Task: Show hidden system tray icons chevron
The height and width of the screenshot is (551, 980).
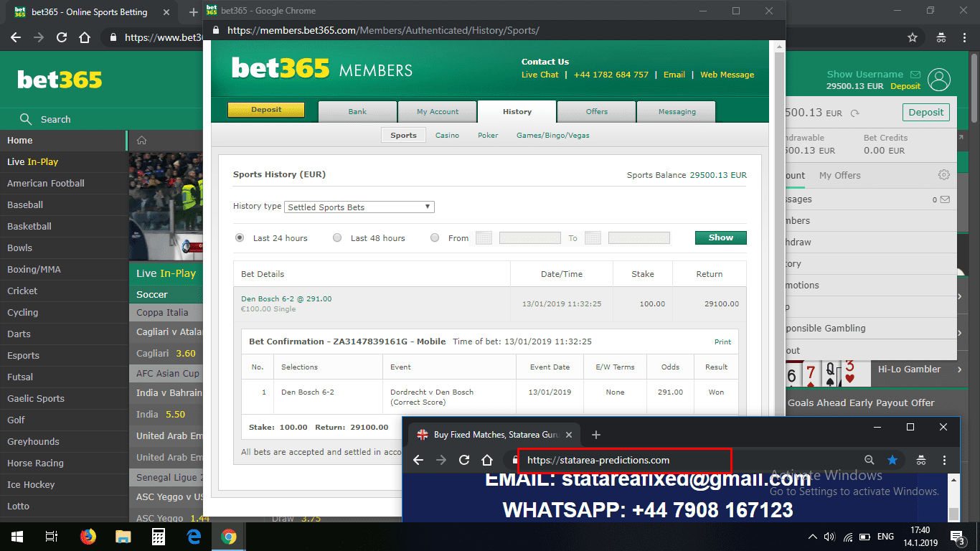Action: click(x=812, y=537)
